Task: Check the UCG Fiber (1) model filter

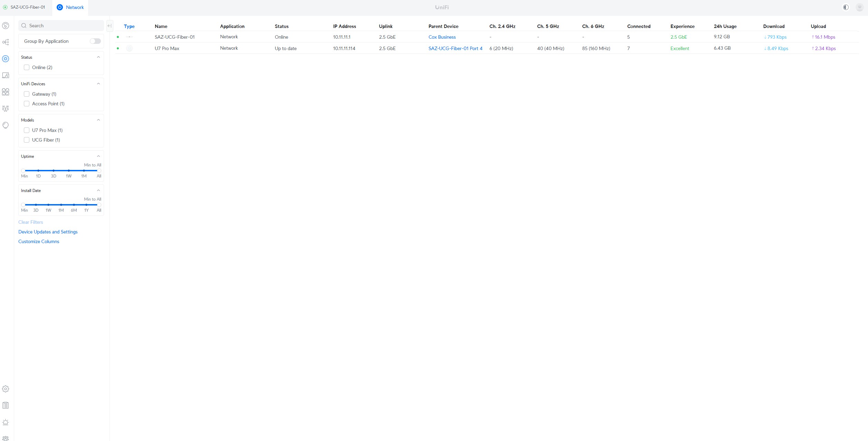Action: pyautogui.click(x=27, y=140)
